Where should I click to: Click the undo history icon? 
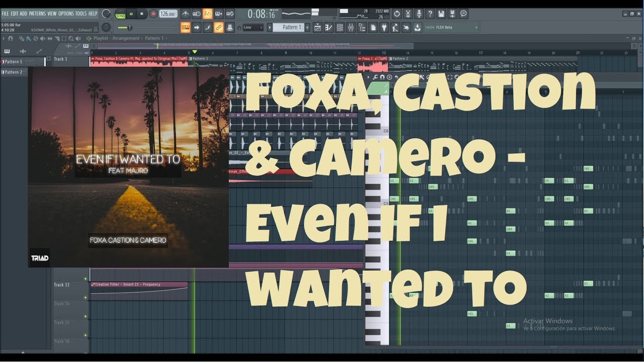click(397, 14)
